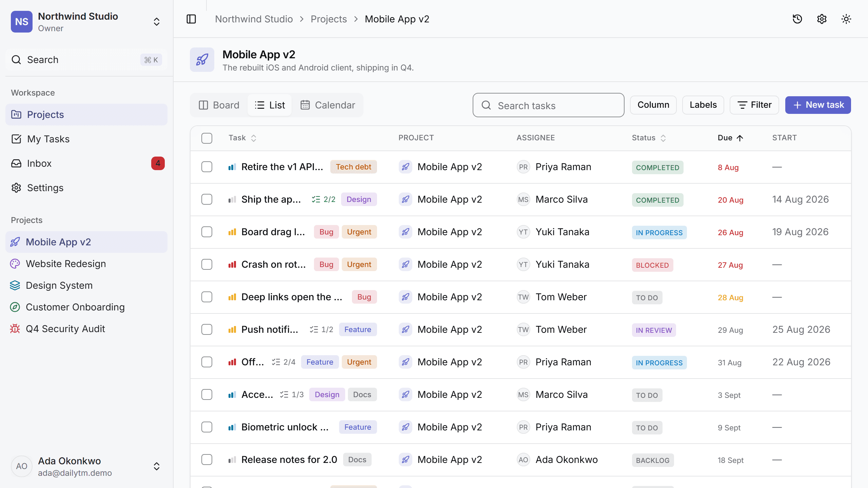
Task: Open the Column options dropdown
Action: (x=653, y=105)
